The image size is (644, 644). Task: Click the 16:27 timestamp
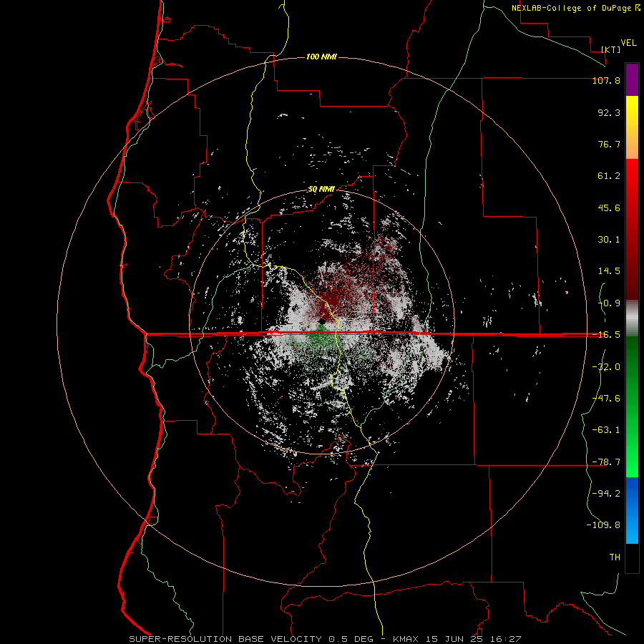[x=506, y=639]
